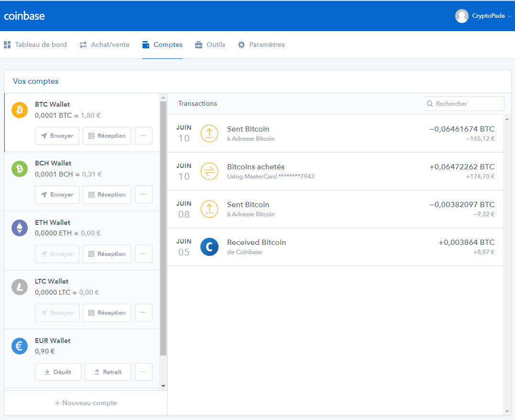Open the Juin 10 Sent Bitcoin transaction
This screenshot has width=515, height=420.
click(335, 133)
